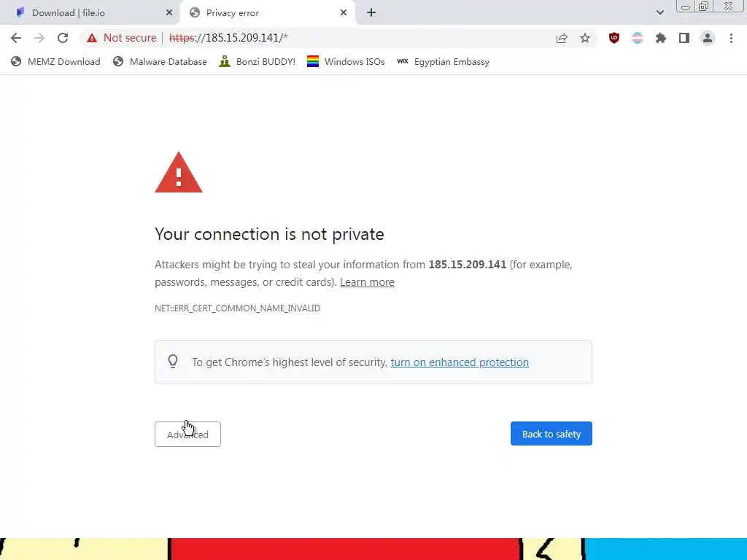Image resolution: width=747 pixels, height=560 pixels.
Task: Open a new tab with plus button
Action: (x=371, y=13)
